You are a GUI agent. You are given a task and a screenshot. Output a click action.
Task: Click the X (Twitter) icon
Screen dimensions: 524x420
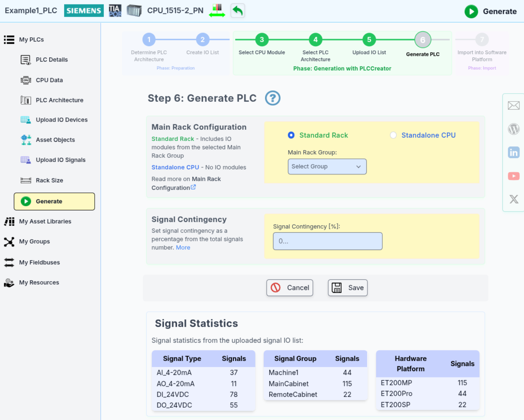point(514,199)
